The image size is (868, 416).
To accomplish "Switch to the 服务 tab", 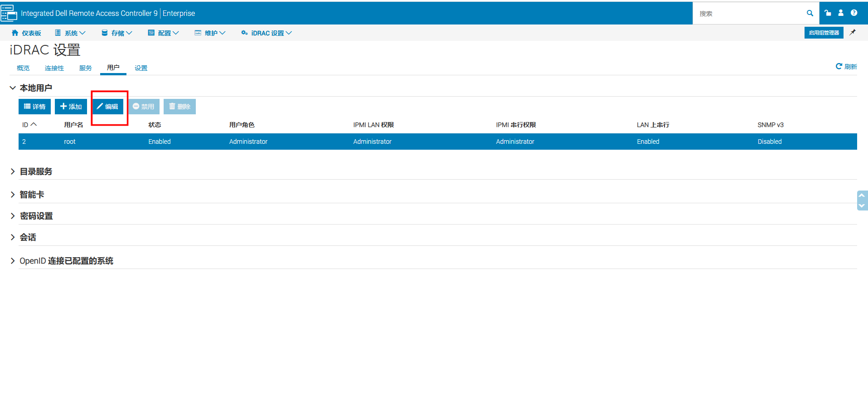I will (x=86, y=68).
